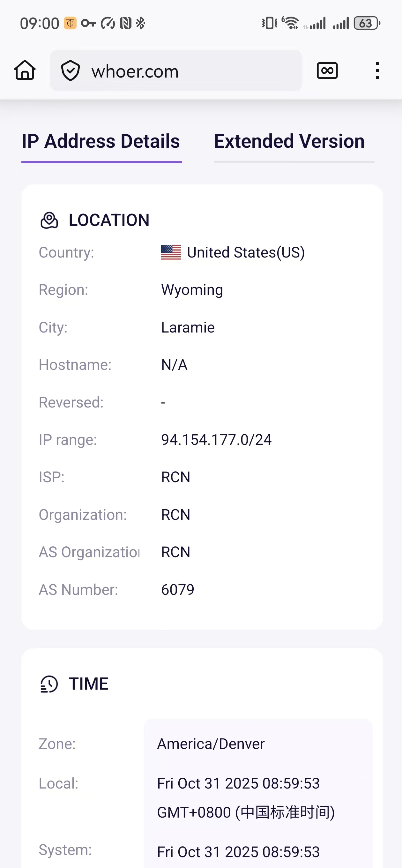Viewport: 402px width, 868px height.
Task: Tap the America/Denver time zone value
Action: tap(211, 744)
